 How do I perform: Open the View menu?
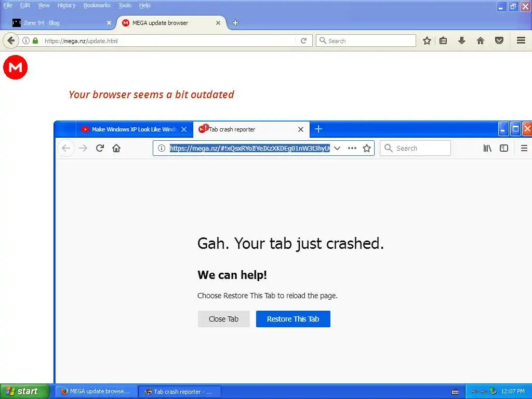coord(44,5)
